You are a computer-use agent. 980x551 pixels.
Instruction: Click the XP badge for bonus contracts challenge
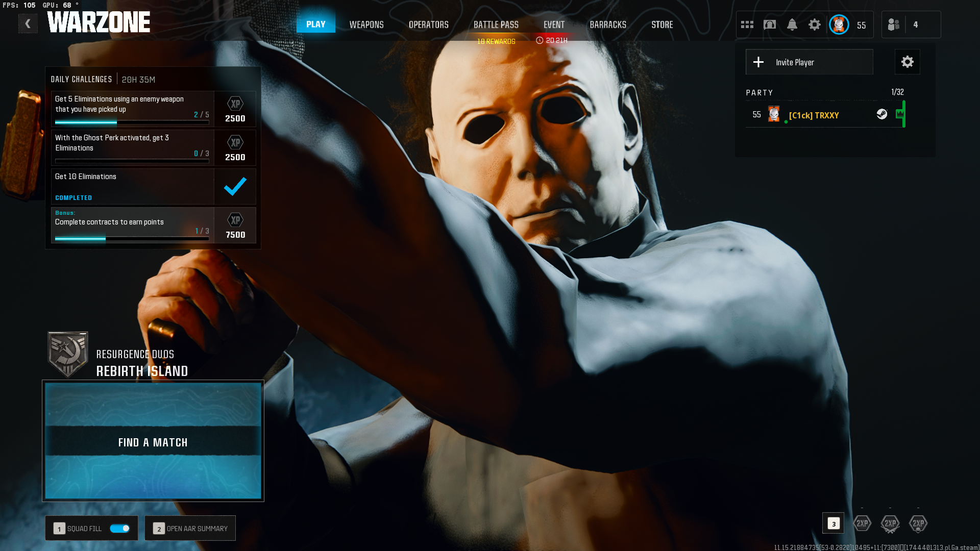coord(235,220)
